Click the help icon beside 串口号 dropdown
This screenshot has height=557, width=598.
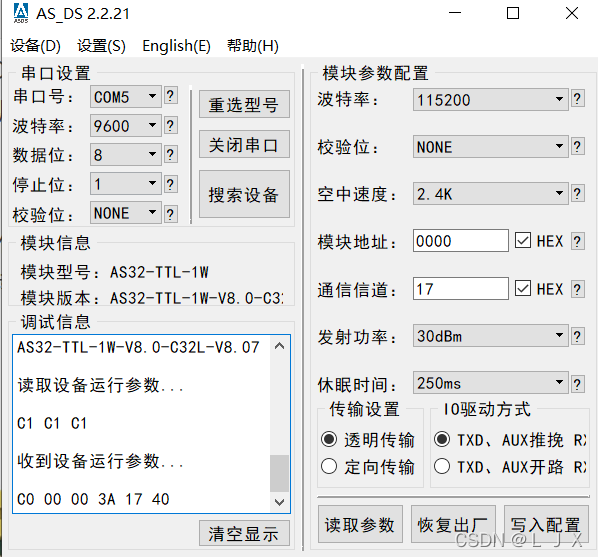tap(170, 96)
